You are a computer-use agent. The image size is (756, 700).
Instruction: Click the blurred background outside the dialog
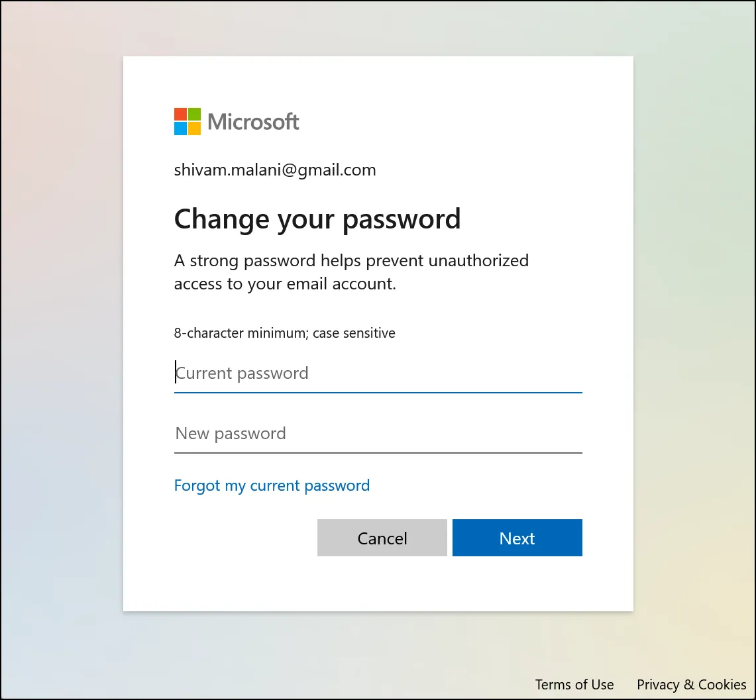pyautogui.click(x=60, y=331)
